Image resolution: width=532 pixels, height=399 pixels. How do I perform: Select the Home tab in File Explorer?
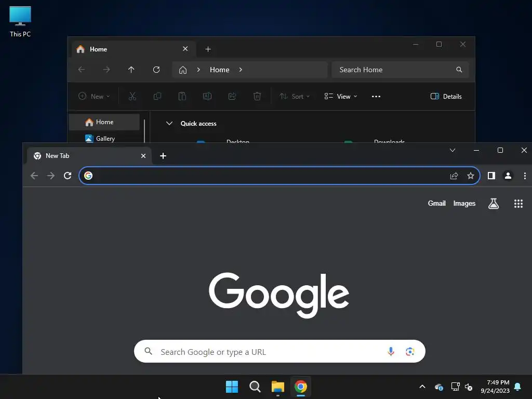click(x=134, y=49)
